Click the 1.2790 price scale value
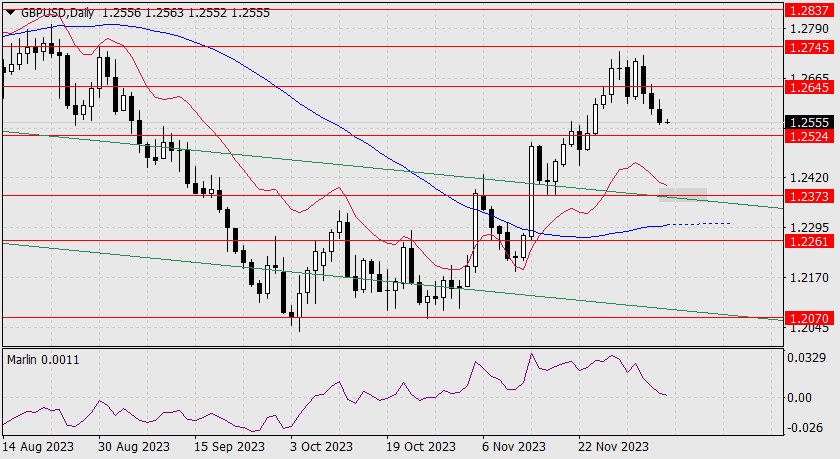Image resolution: width=840 pixels, height=459 pixels. click(809, 28)
